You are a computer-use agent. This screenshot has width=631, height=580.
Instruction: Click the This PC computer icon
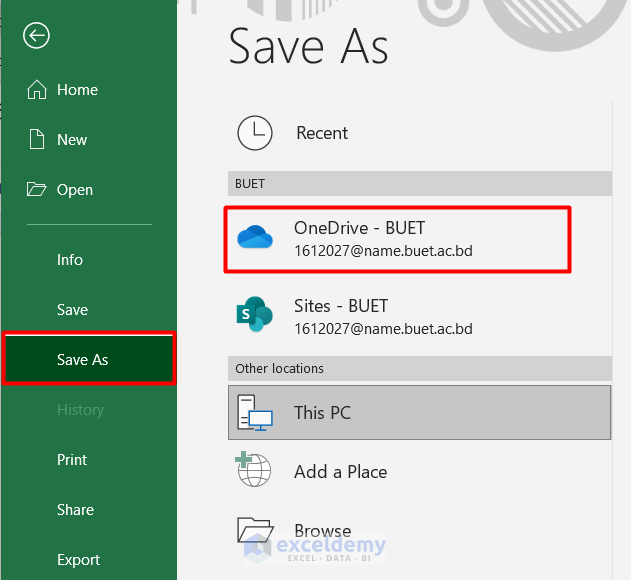coord(255,413)
